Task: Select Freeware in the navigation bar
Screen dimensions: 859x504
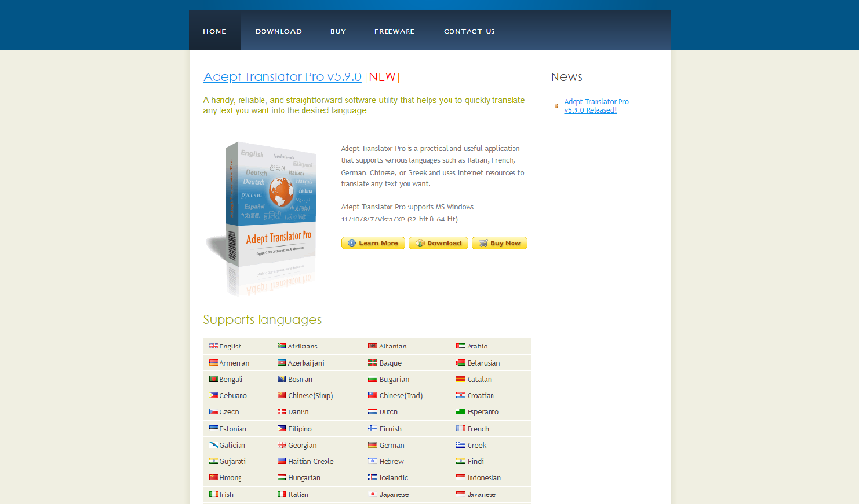Action: coord(394,31)
